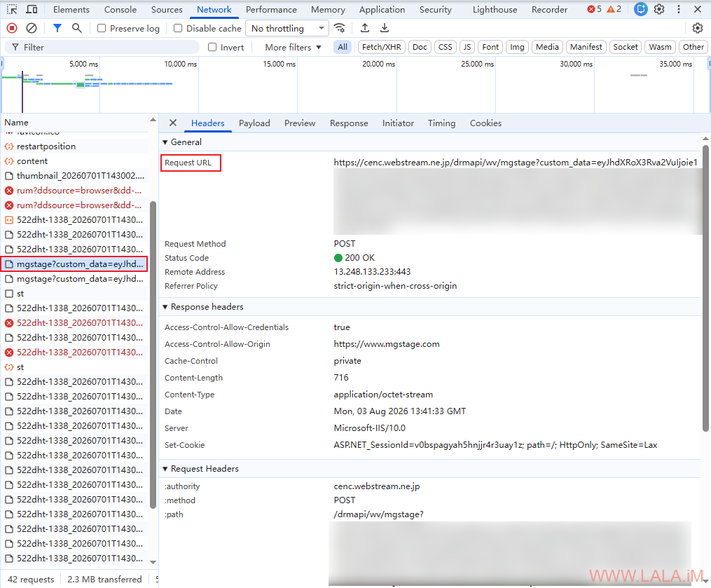This screenshot has width=711, height=588.
Task: Open the network search magnifier
Action: point(77,28)
